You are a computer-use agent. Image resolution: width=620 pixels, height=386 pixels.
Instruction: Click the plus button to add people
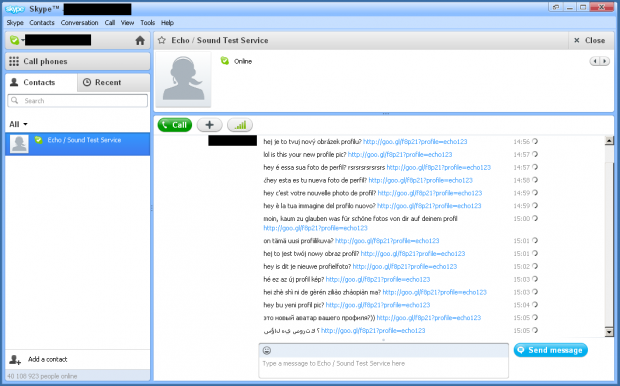210,125
